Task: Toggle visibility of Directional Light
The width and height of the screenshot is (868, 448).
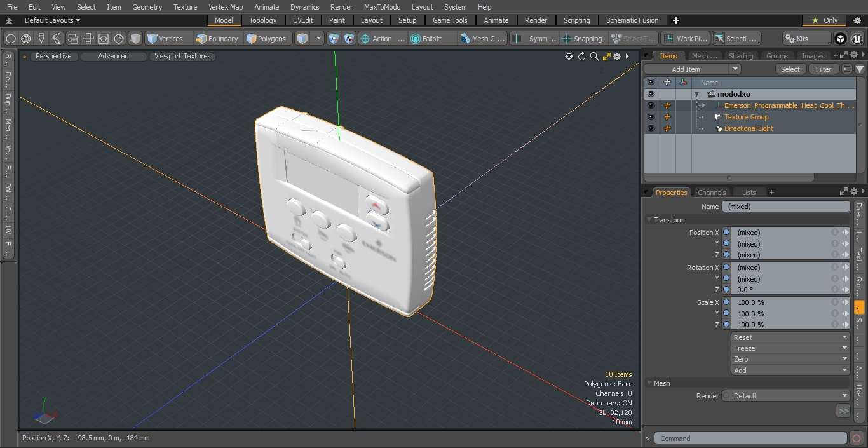Action: pyautogui.click(x=651, y=128)
